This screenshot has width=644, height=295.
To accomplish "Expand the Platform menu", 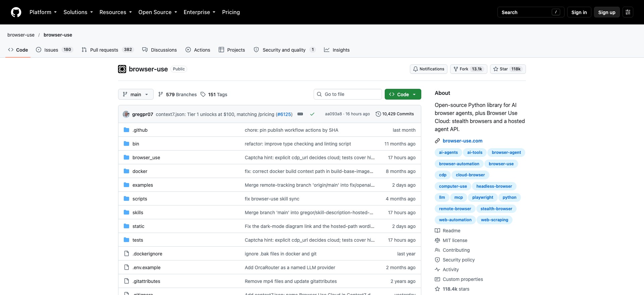I will pyautogui.click(x=43, y=12).
